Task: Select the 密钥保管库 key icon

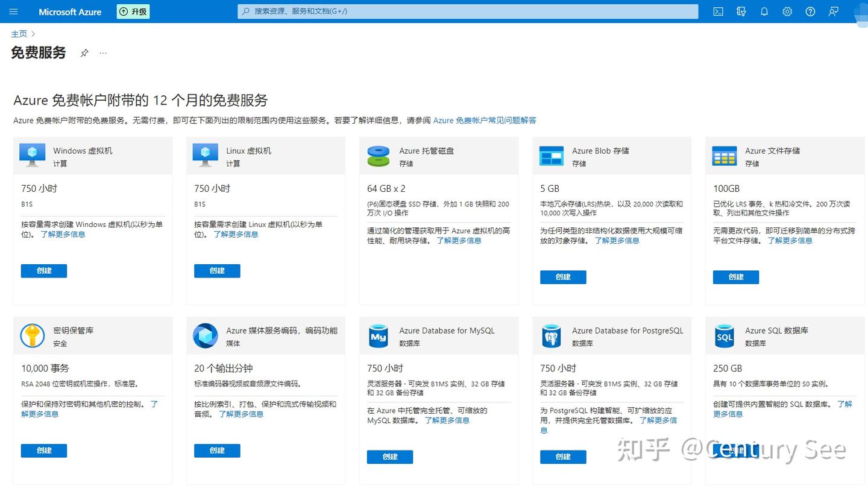Action: pyautogui.click(x=33, y=335)
